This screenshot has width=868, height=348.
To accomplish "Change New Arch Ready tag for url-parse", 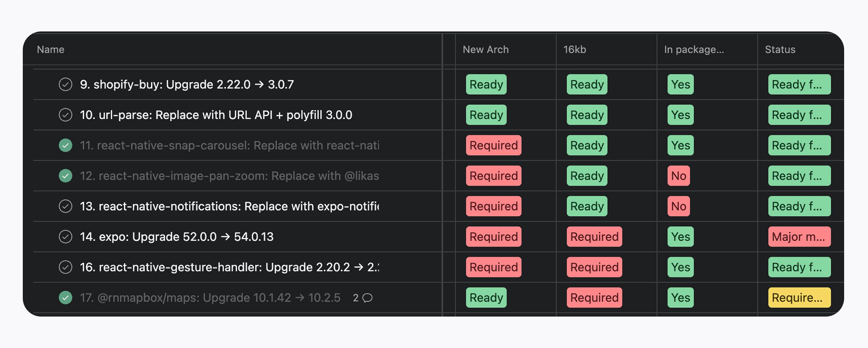I will click(x=486, y=115).
